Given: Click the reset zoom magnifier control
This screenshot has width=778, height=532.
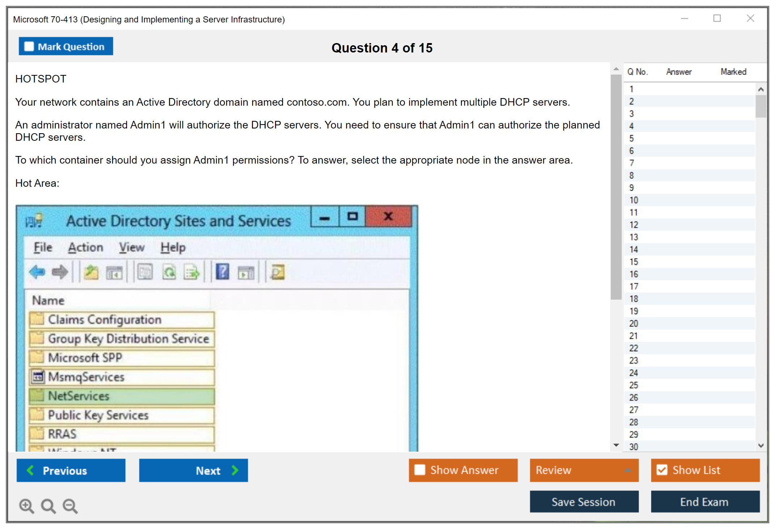Looking at the screenshot, I should click(48, 506).
